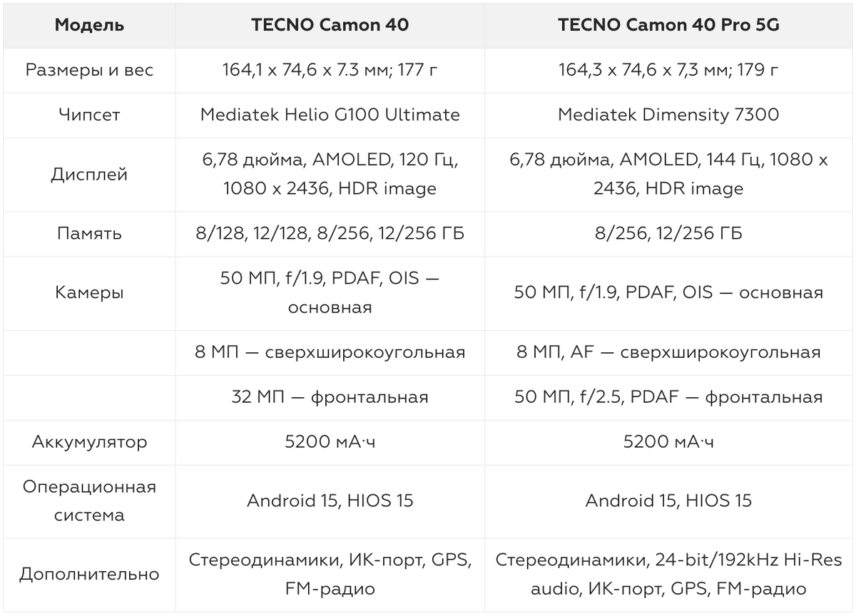The width and height of the screenshot is (856, 616).
Task: Click '8/128, 12/128, 8/256, 12/256 ГБ' cell
Action: tap(330, 234)
